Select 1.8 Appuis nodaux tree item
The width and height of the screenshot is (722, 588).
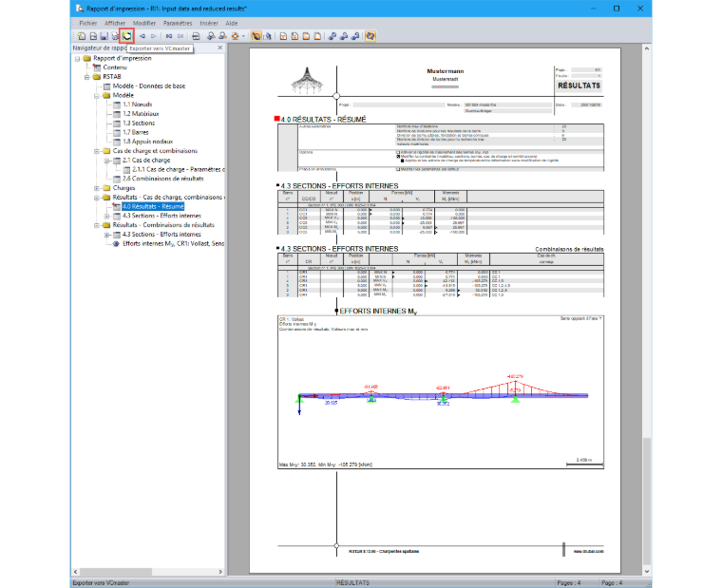tap(148, 142)
